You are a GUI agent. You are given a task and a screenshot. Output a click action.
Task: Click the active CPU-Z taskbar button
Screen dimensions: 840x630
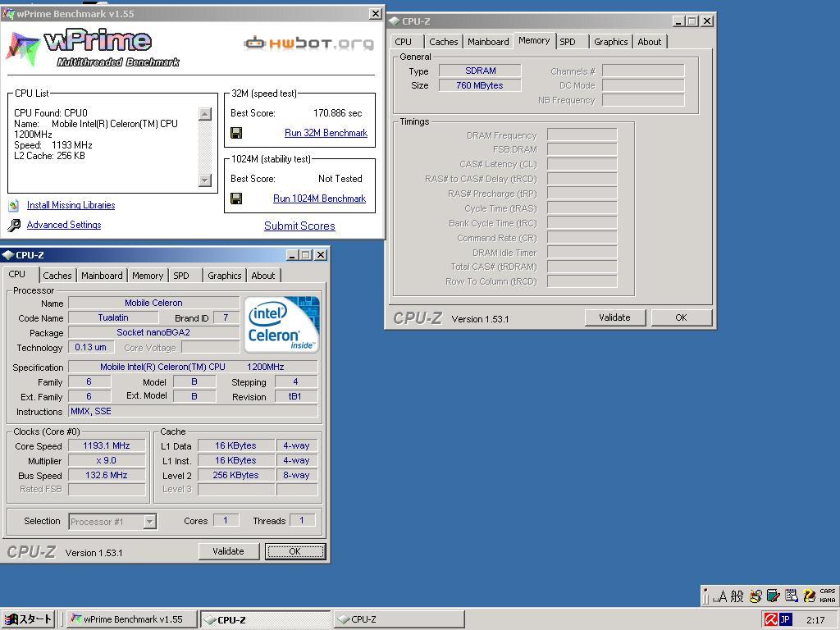tap(265, 619)
